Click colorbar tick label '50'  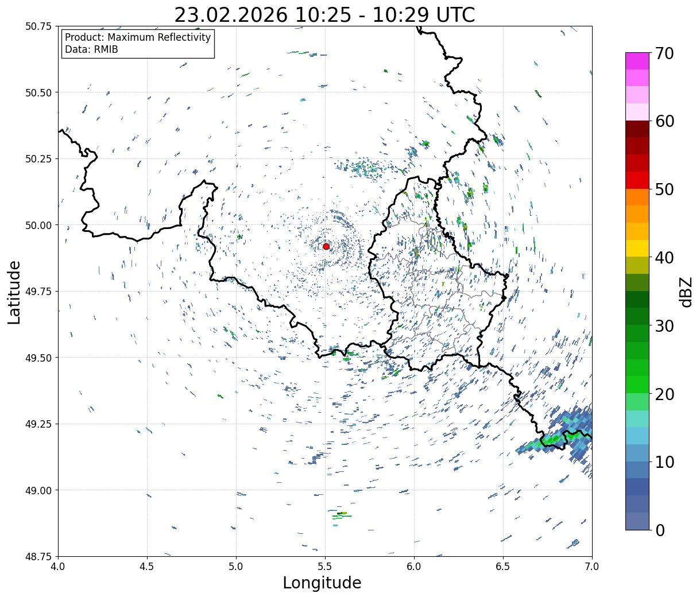pyautogui.click(x=664, y=189)
